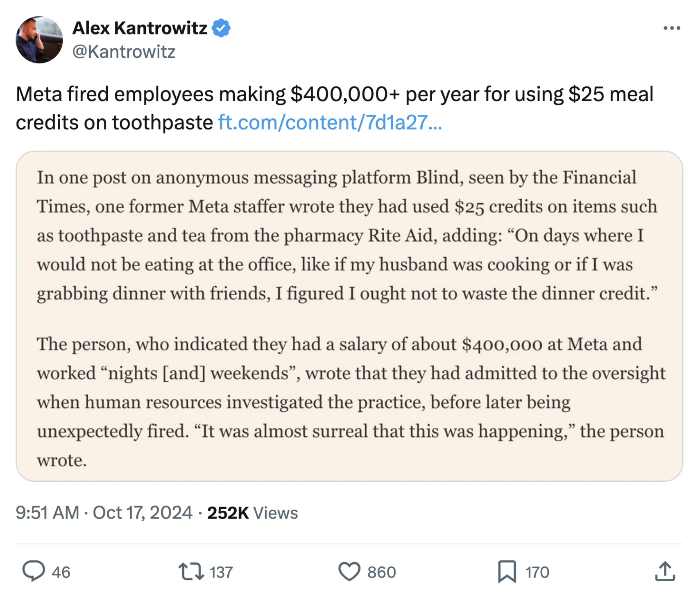
Task: Click the blue verified checkmark badge
Action: click(x=221, y=28)
